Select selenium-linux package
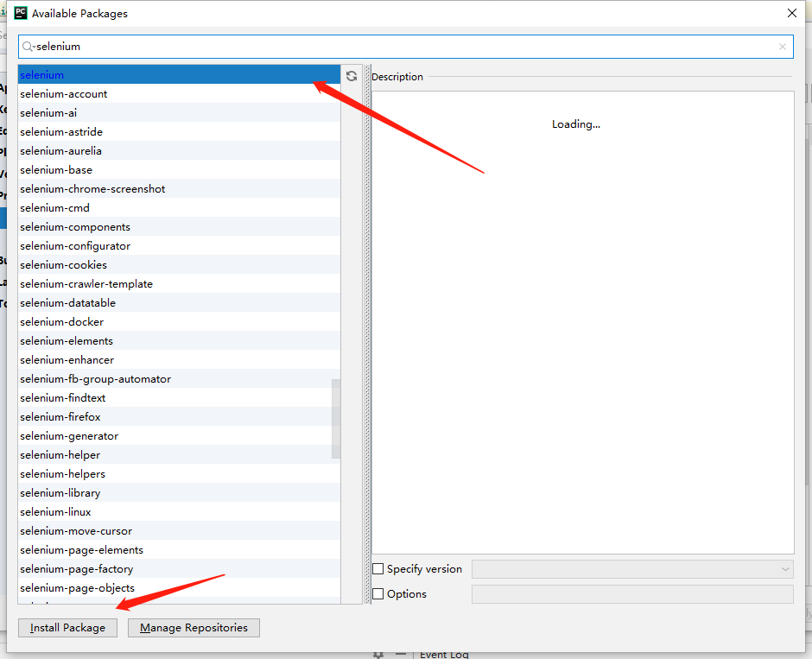812x659 pixels. [x=179, y=512]
